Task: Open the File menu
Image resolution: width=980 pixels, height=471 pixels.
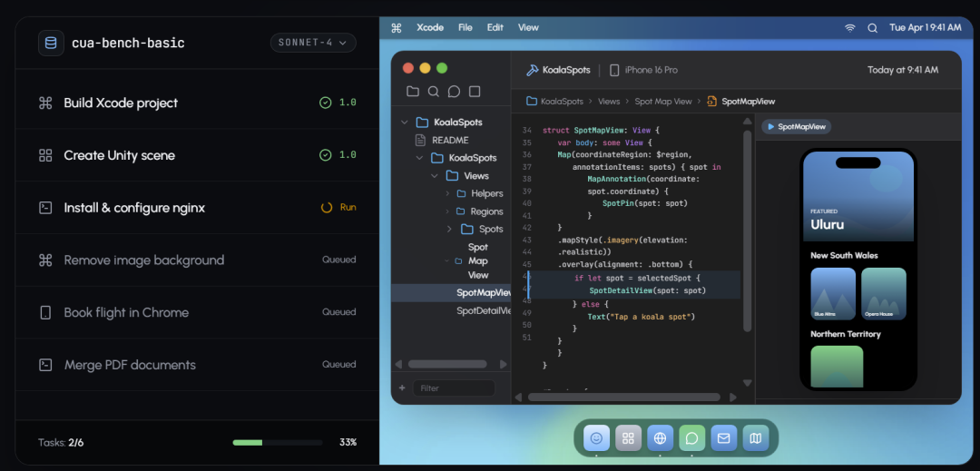Action: [x=465, y=27]
